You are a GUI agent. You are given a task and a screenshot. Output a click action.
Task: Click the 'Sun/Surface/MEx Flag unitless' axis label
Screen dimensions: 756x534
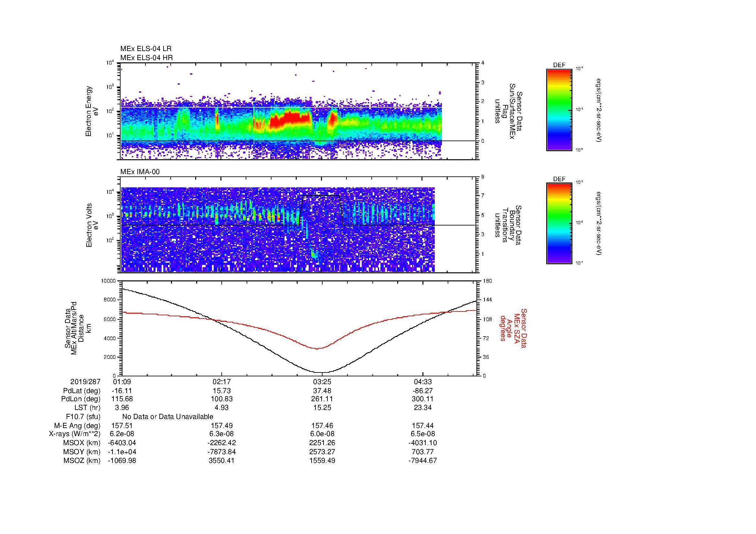508,111
